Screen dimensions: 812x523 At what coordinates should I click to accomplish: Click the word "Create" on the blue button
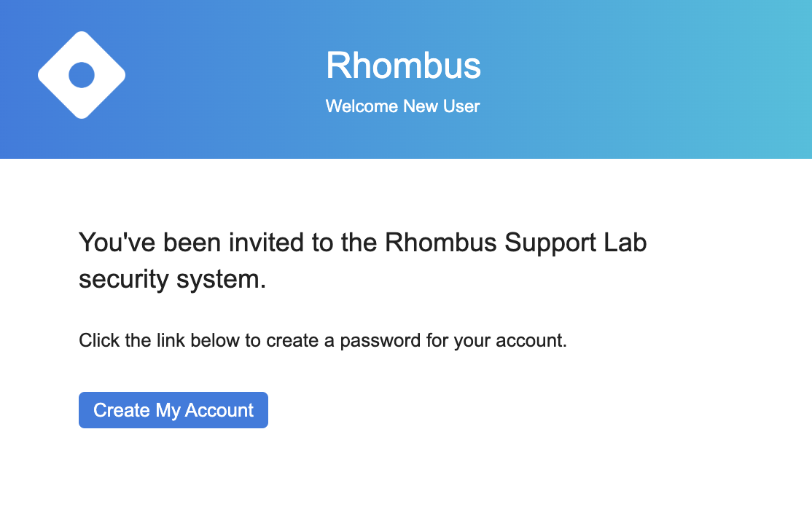point(122,410)
